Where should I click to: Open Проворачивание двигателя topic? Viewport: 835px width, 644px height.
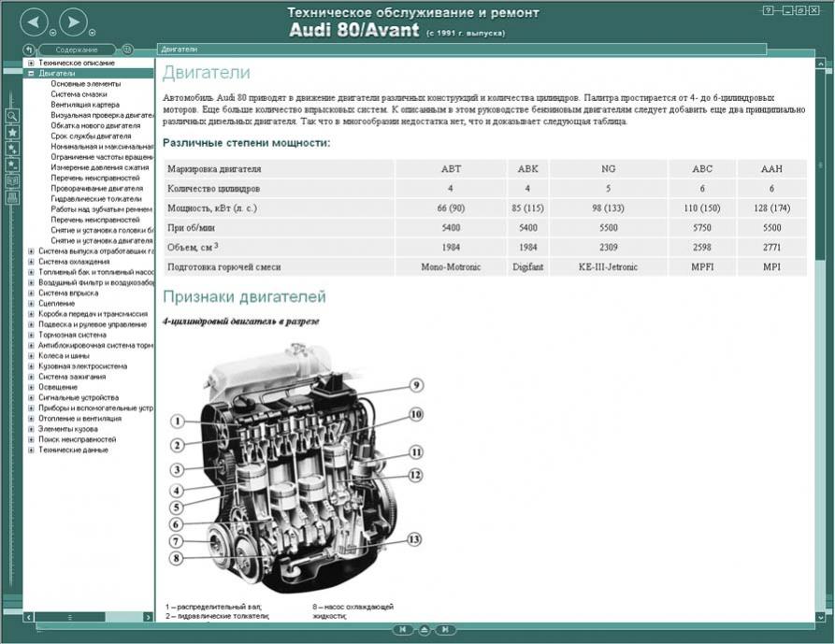[97, 189]
